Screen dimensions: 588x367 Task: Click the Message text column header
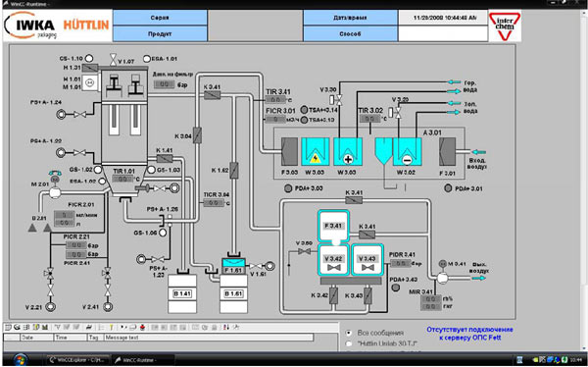[209, 338]
